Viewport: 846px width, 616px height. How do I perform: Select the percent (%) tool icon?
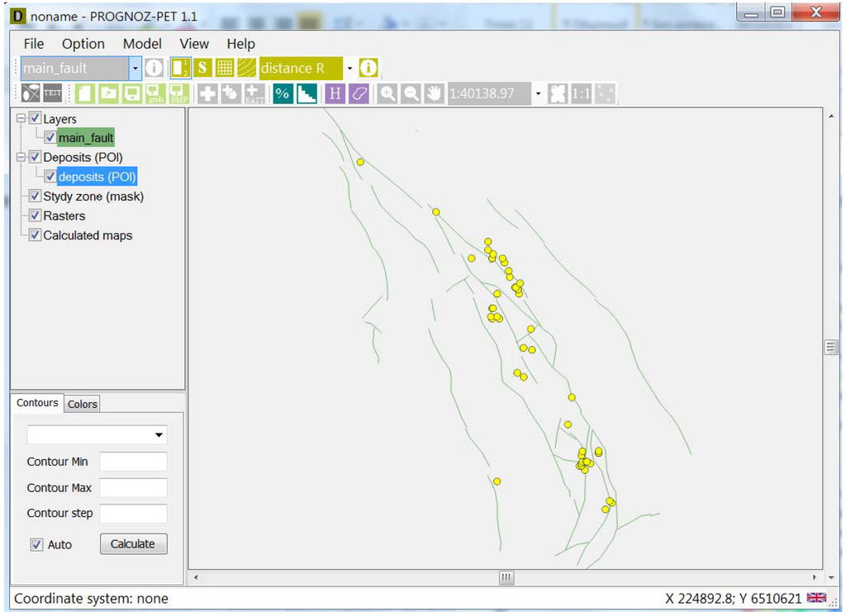point(283,93)
